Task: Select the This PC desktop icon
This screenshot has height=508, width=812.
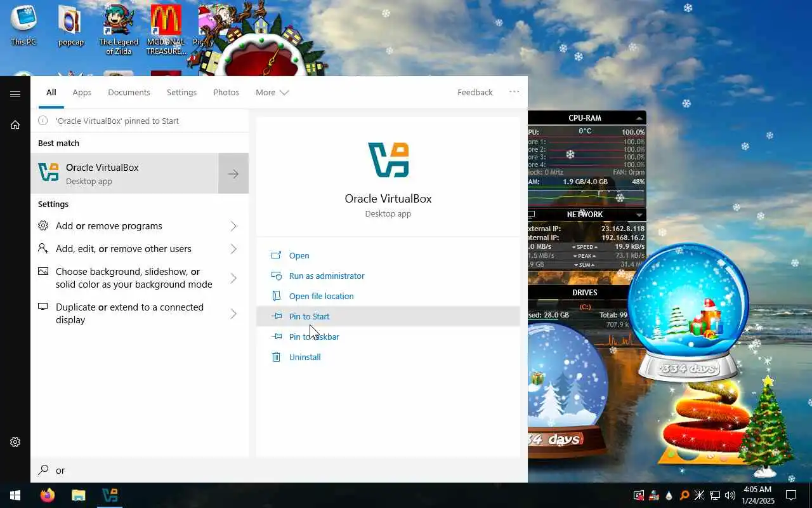Action: [x=23, y=26]
